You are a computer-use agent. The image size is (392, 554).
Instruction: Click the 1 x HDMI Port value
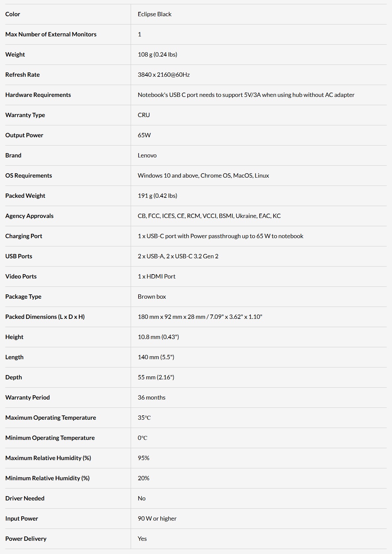156,277
